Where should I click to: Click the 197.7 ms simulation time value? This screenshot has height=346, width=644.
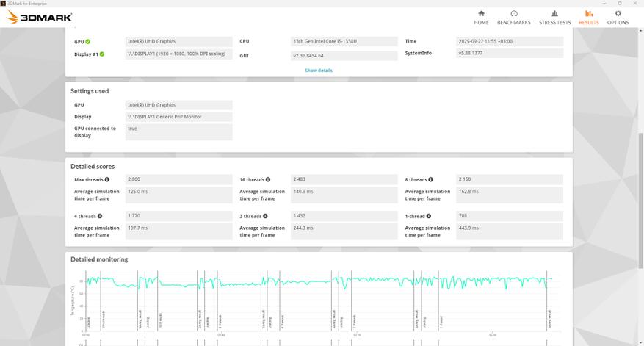point(178,231)
